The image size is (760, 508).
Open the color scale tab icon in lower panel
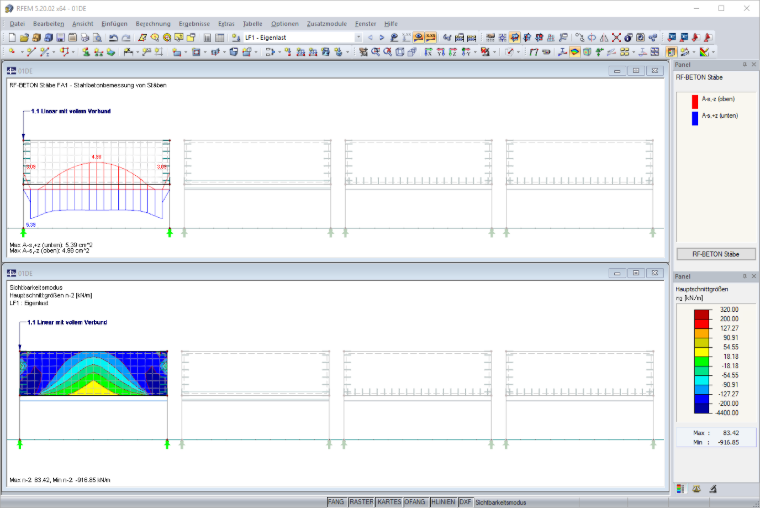coord(680,489)
